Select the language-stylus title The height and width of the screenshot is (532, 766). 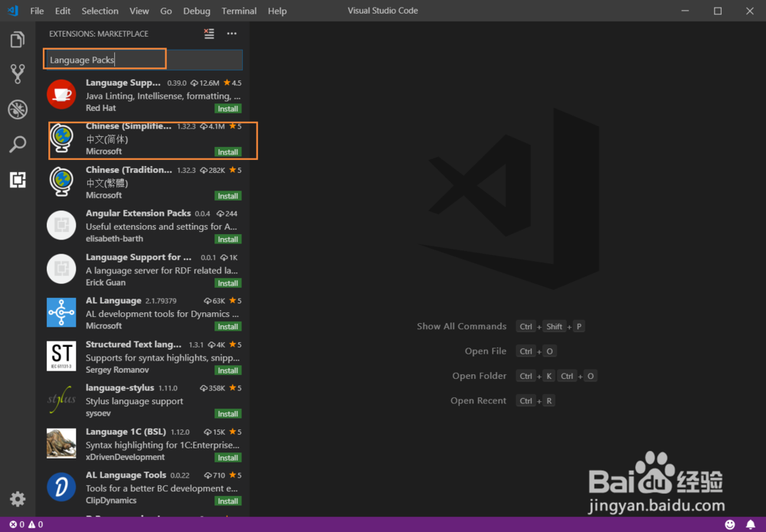[119, 388]
